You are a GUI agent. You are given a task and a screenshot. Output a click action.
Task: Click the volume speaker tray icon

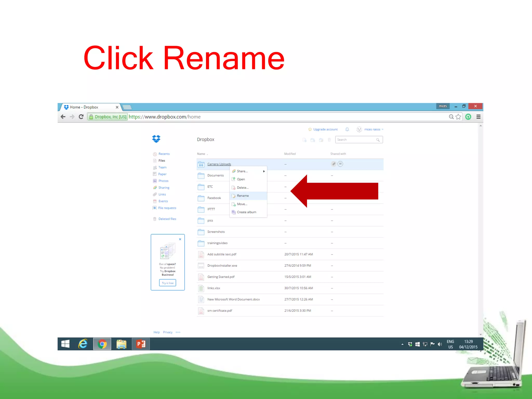pos(440,344)
